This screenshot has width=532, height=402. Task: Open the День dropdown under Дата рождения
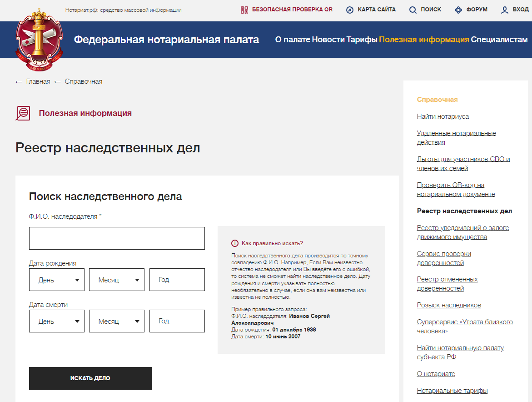tap(56, 279)
